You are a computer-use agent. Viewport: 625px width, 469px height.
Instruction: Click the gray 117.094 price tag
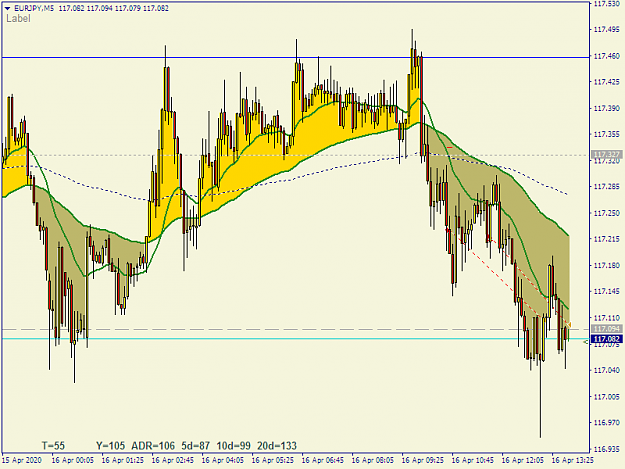pos(606,329)
